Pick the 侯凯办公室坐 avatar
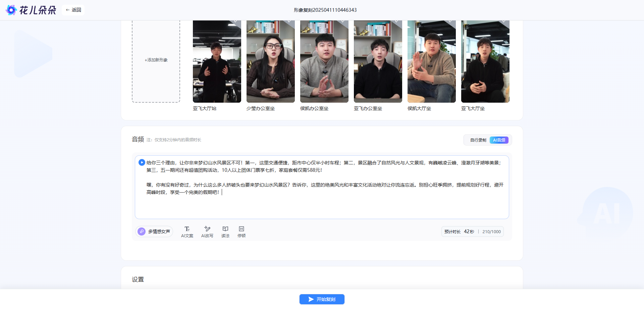Viewport: 644px width, 309px height. (x=324, y=61)
